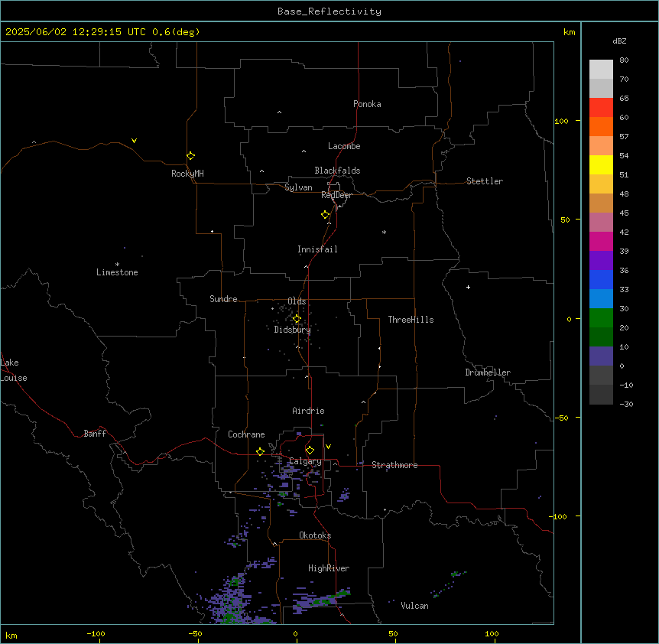Pick the white 70-80 dBZ legend swatch

click(601, 69)
